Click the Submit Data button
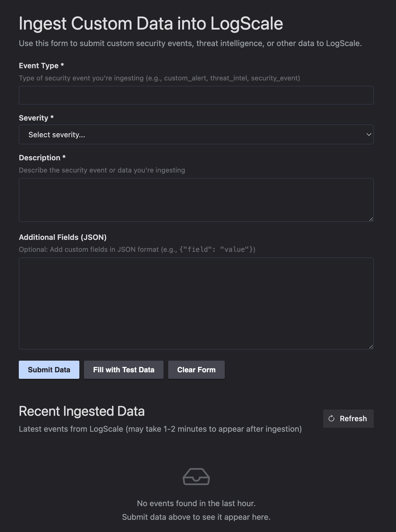The width and height of the screenshot is (396, 532). click(x=49, y=369)
